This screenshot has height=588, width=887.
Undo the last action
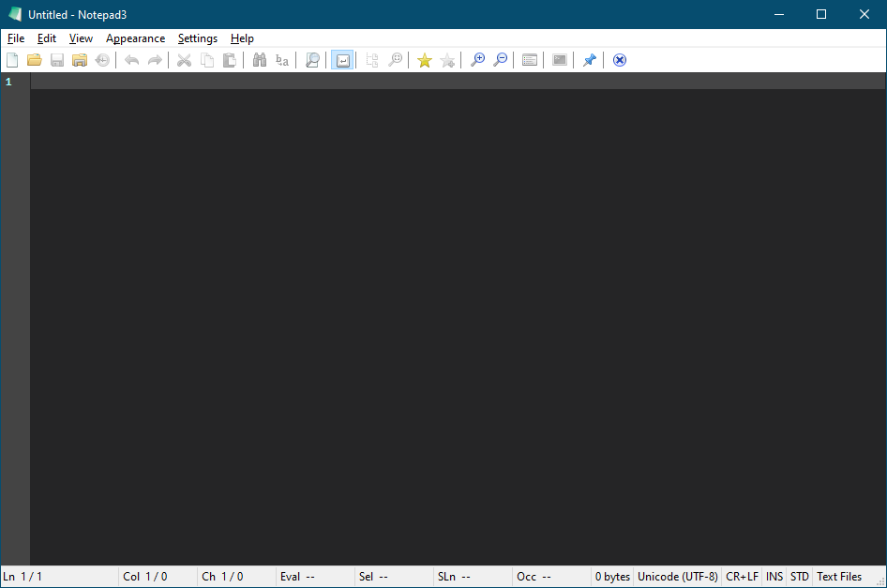[x=132, y=59]
